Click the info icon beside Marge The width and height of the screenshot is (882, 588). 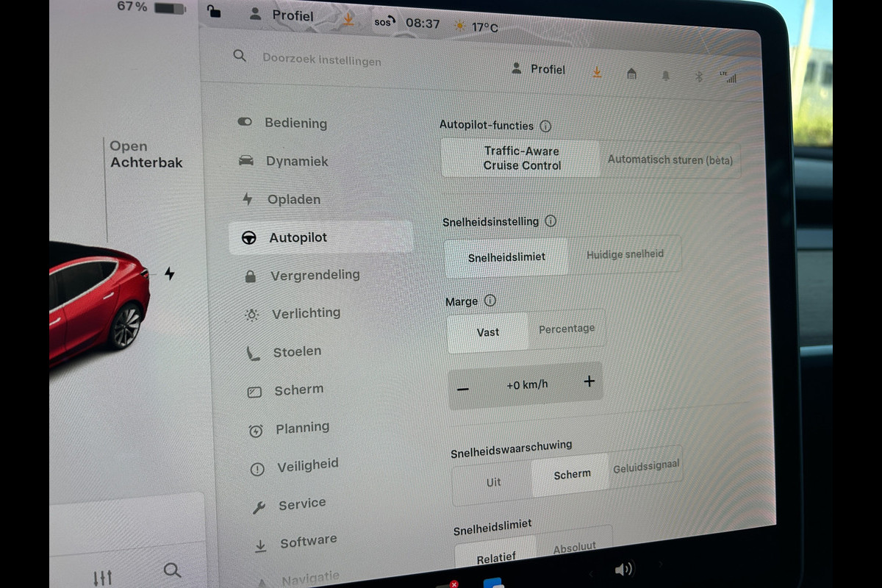click(x=490, y=300)
